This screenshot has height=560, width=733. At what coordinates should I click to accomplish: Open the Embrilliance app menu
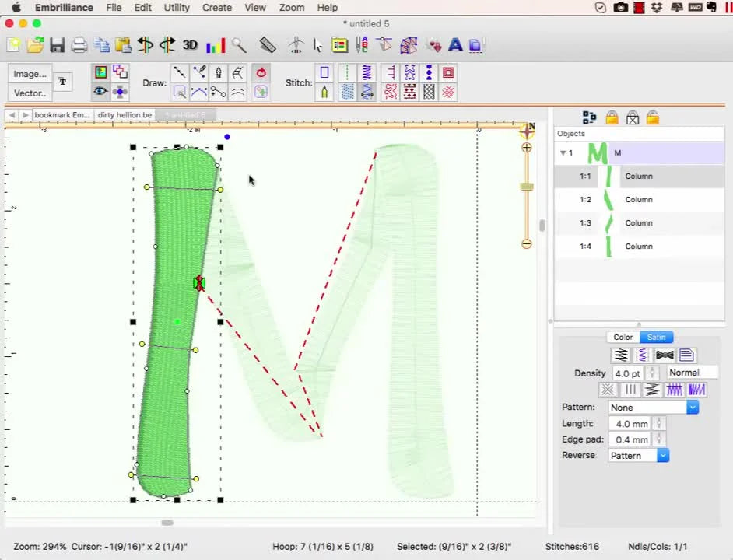(64, 8)
